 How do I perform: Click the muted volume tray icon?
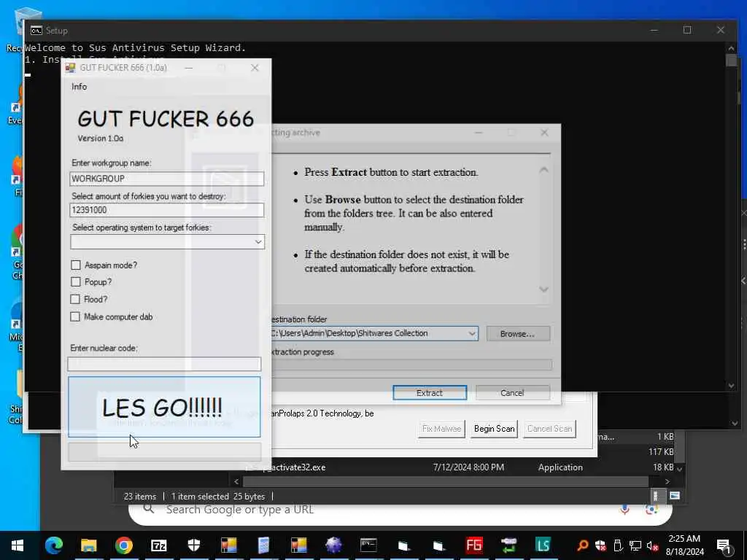pos(652,545)
